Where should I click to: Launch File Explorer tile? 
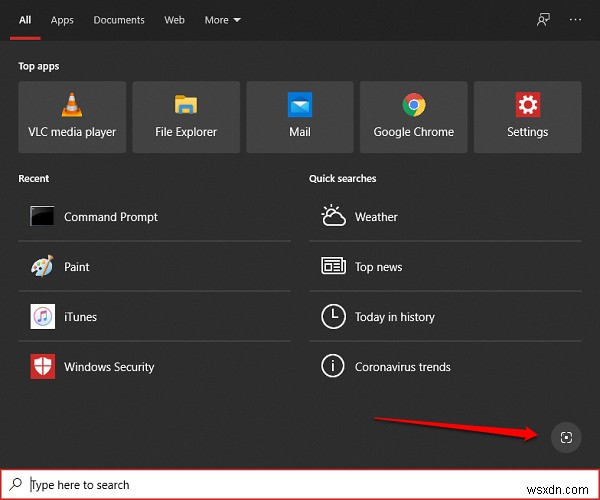186,117
